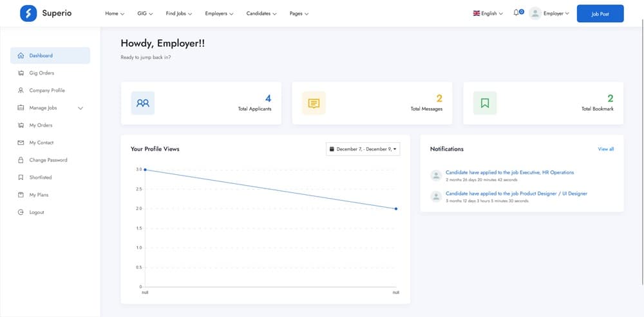The height and width of the screenshot is (317, 644).
Task: Click the Total Bookmark icon
Action: (x=485, y=103)
